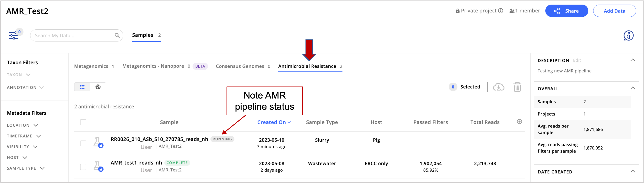Open the Metagenomics - Nanopore tab
Viewport: 644px width, 183px height.
(153, 66)
